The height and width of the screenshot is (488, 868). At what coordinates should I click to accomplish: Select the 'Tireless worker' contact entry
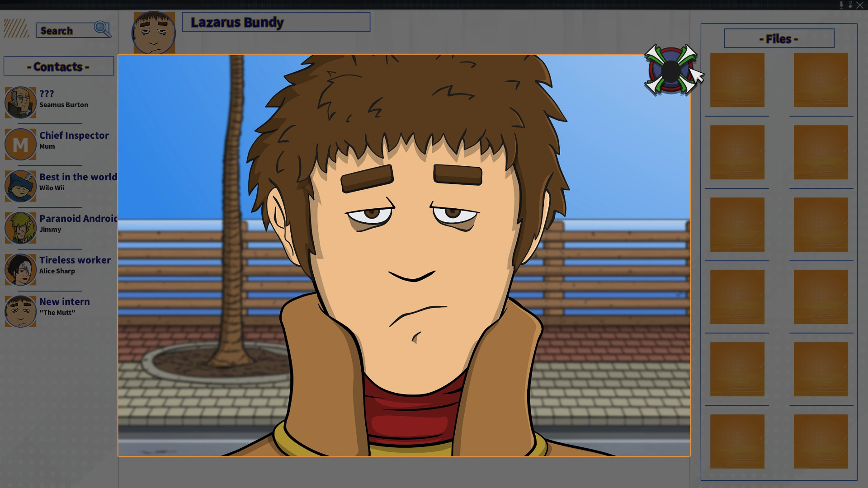click(x=74, y=260)
